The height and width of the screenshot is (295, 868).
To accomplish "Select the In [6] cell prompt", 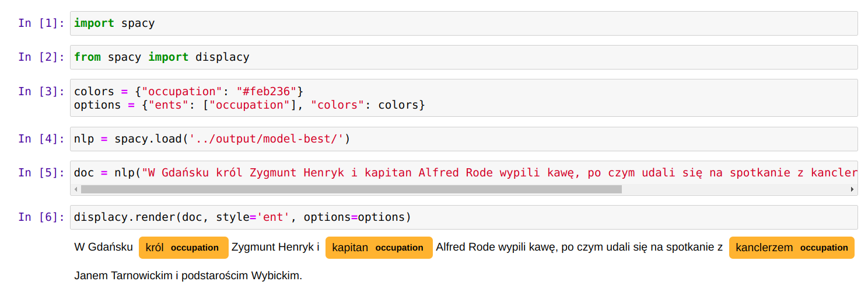I will point(41,217).
